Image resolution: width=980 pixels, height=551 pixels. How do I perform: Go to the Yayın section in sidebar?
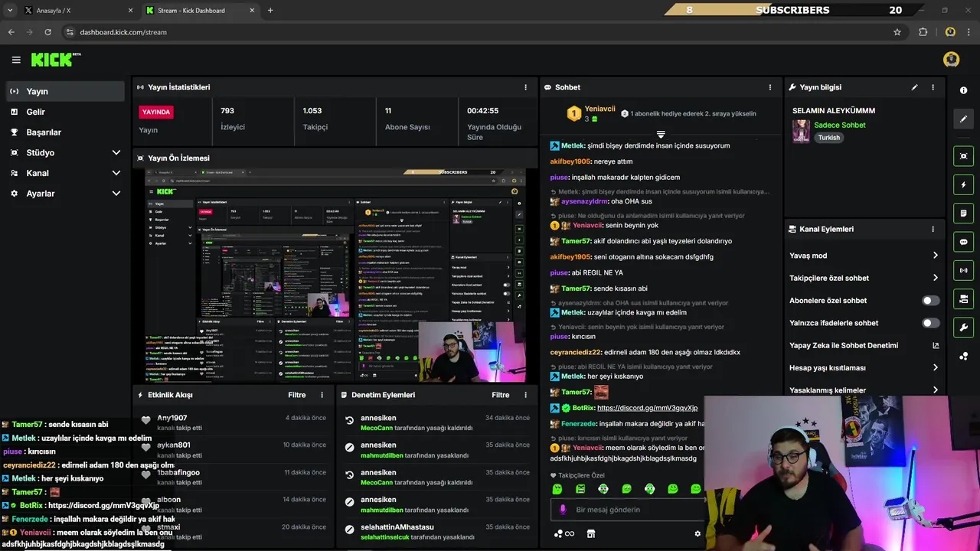[x=64, y=91]
